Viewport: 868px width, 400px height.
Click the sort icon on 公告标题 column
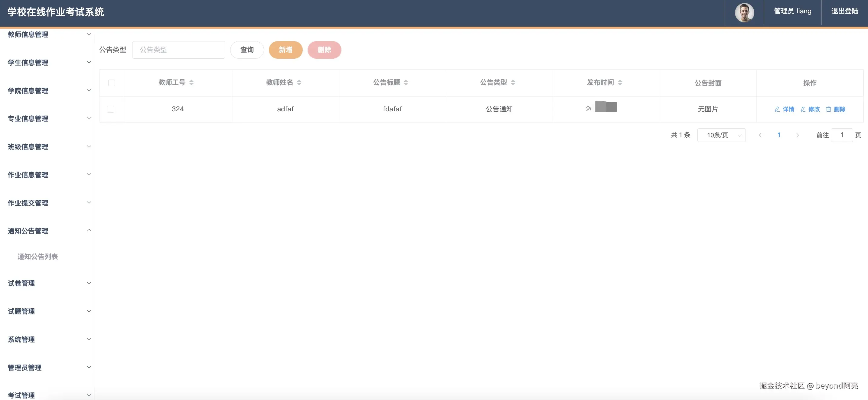click(406, 82)
